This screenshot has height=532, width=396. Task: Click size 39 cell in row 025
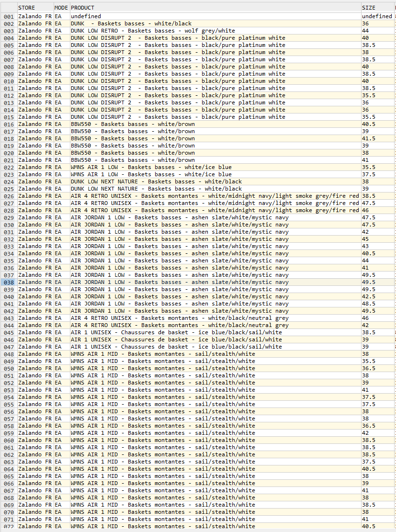(x=378, y=189)
